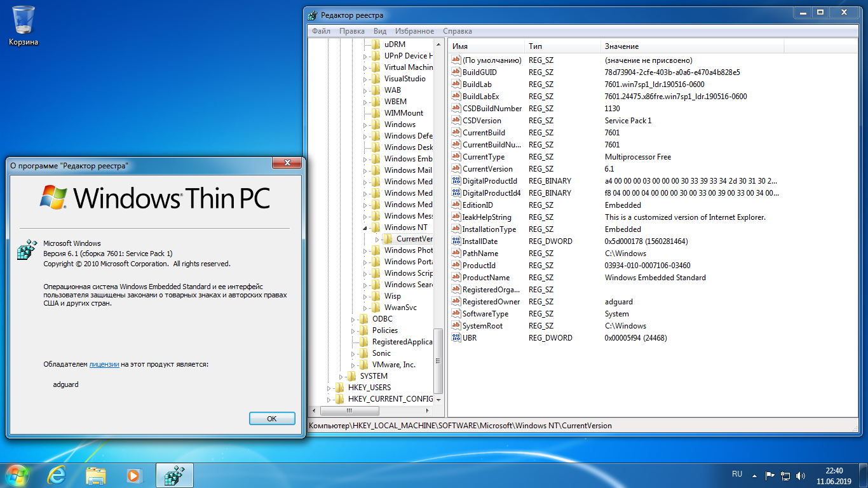868x488 pixels.
Task: Open the Избранное menu
Action: click(415, 31)
